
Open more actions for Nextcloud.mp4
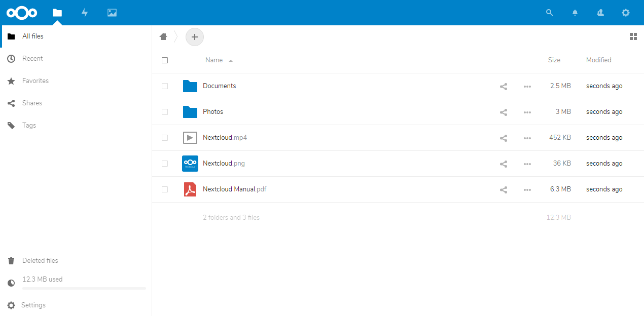tap(527, 138)
